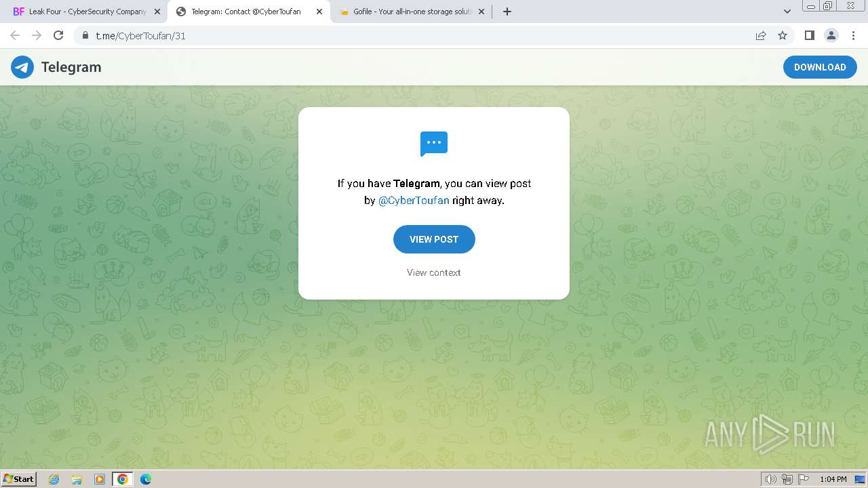The width and height of the screenshot is (868, 488).
Task: Switch to the Gofile storage tab
Action: (x=412, y=12)
